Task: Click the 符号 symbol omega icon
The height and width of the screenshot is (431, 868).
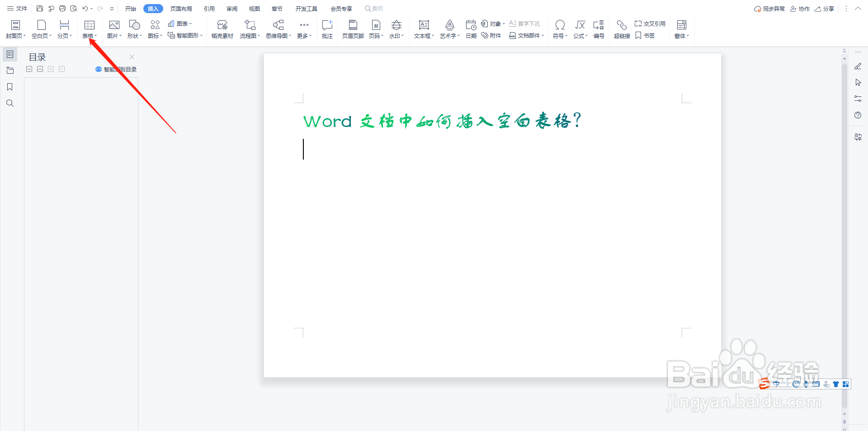Action: click(560, 25)
